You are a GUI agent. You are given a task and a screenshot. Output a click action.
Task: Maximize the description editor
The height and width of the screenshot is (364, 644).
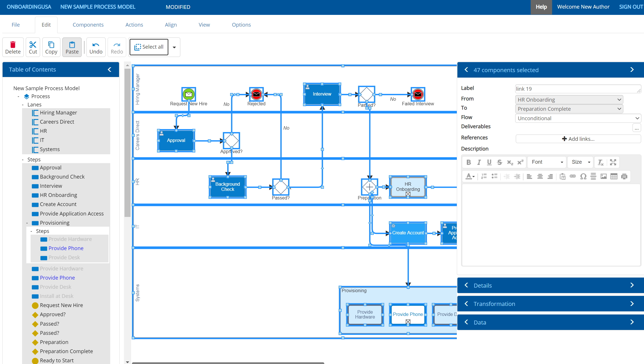tap(613, 162)
